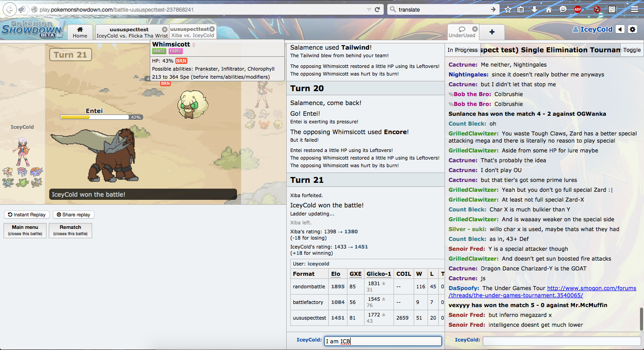
Task: Click the Turn 20 header in the battle log
Action: click(365, 88)
